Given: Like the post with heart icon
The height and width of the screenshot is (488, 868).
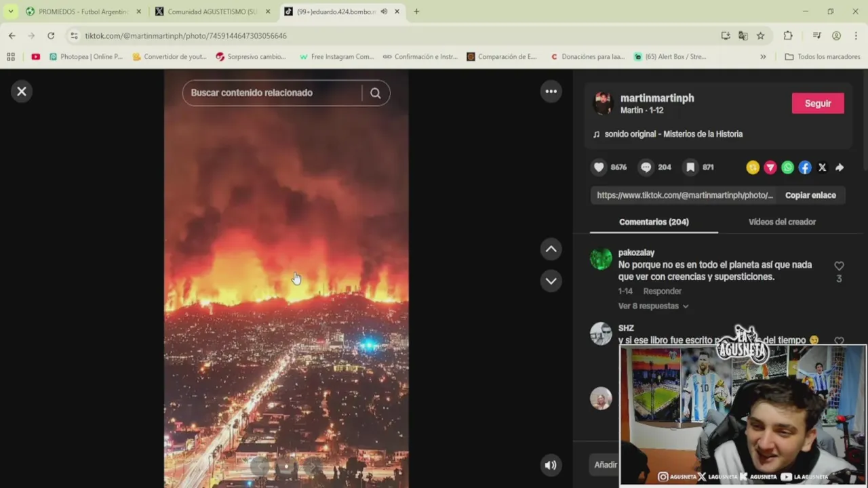Looking at the screenshot, I should pyautogui.click(x=599, y=167).
